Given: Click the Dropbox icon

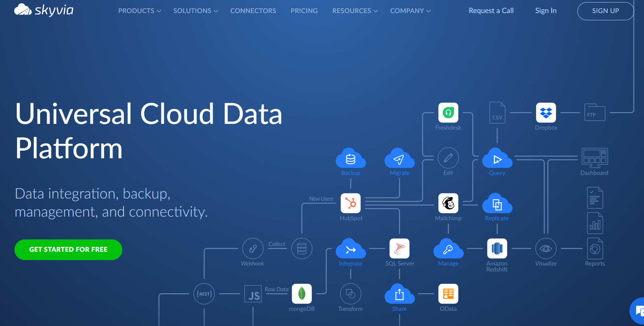Looking at the screenshot, I should point(546,113).
